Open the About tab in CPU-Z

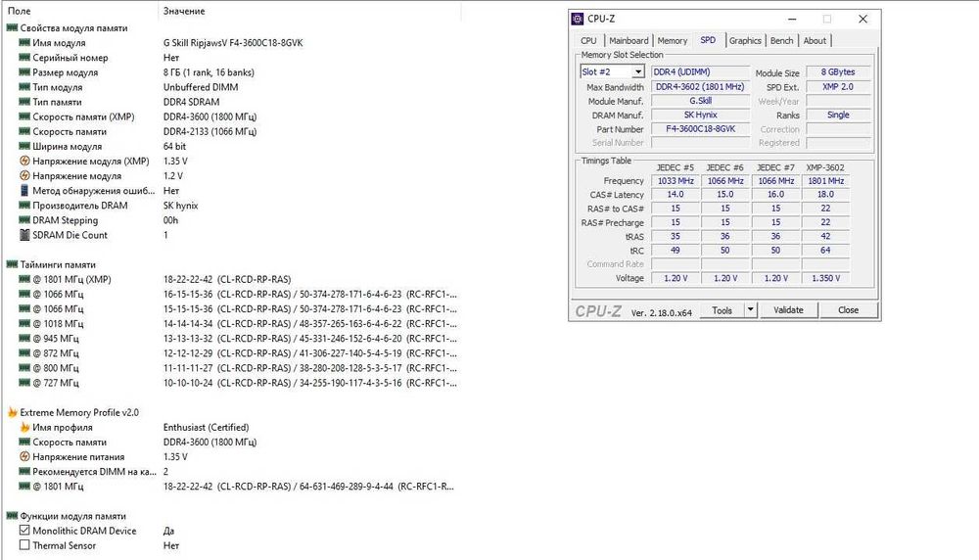[815, 40]
